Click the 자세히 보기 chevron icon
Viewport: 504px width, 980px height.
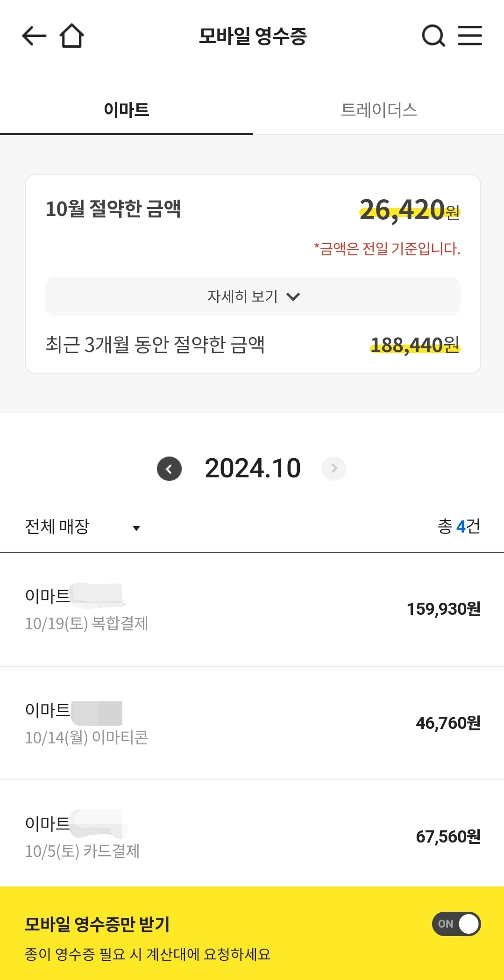pyautogui.click(x=293, y=296)
